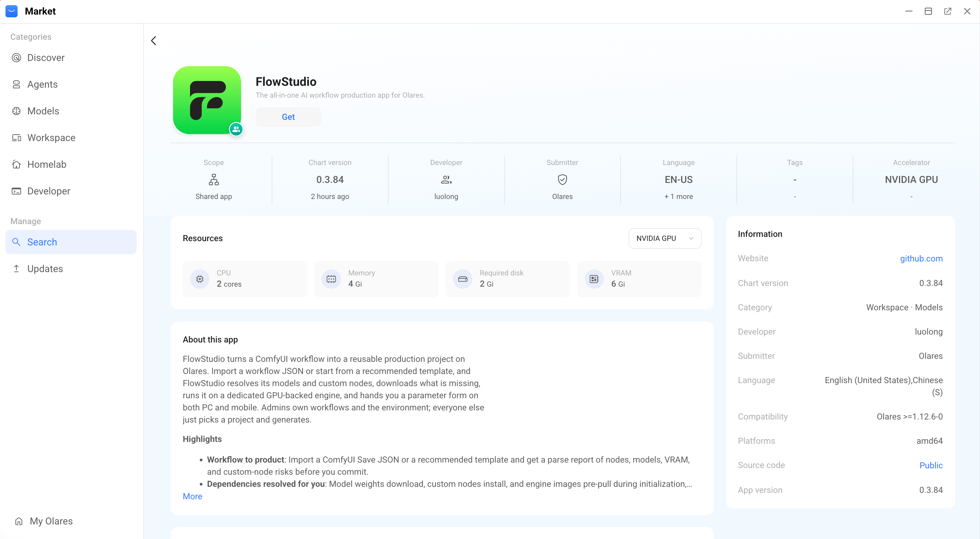Click the Developer people icon
This screenshot has height=539, width=980.
click(446, 179)
